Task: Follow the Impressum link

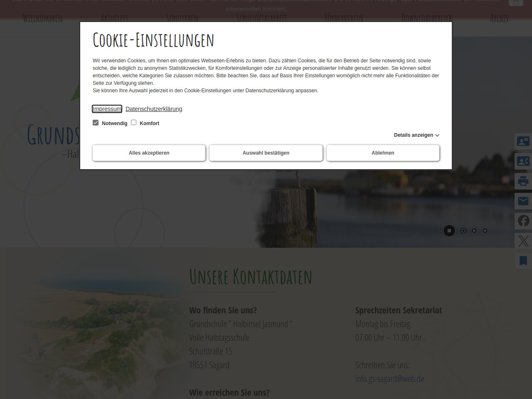Action: [x=107, y=109]
